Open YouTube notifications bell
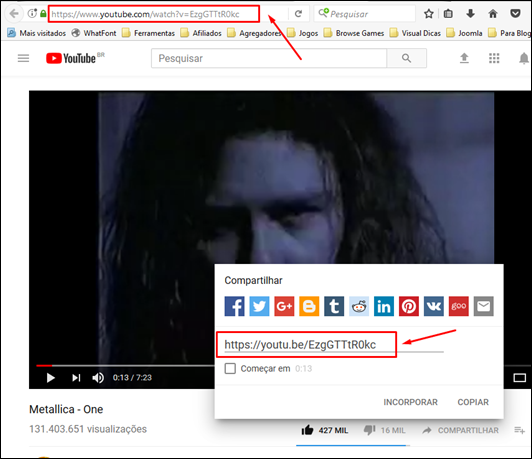Screen dimensions: 532x459 [524, 58]
